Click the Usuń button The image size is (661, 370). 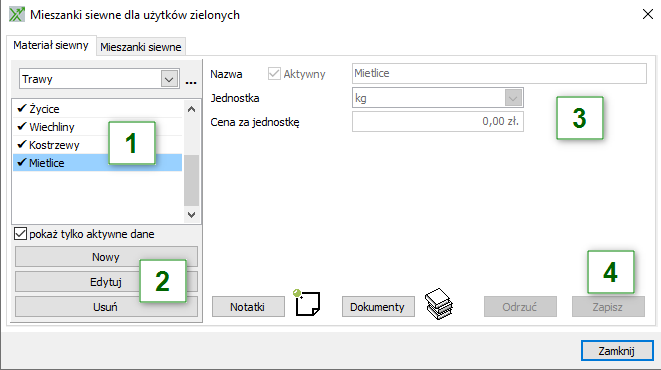[106, 306]
